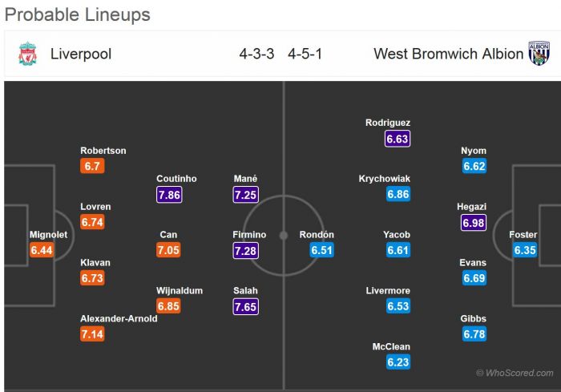Screen dimensions: 561x392
Task: Click Salah's 7.65 rating badge
Action: (x=247, y=305)
